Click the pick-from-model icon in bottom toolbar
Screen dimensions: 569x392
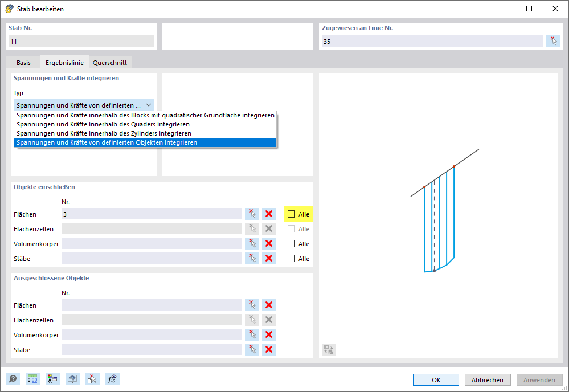click(92, 379)
